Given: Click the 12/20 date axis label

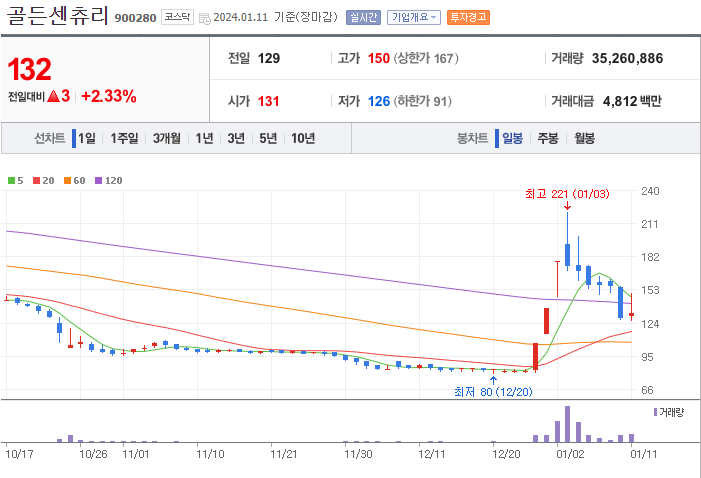Looking at the screenshot, I should tap(506, 454).
